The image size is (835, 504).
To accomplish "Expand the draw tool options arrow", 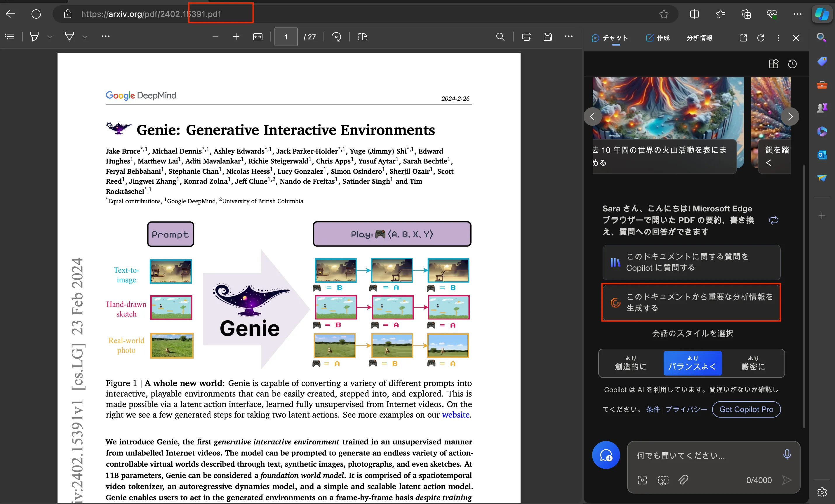I will point(85,37).
